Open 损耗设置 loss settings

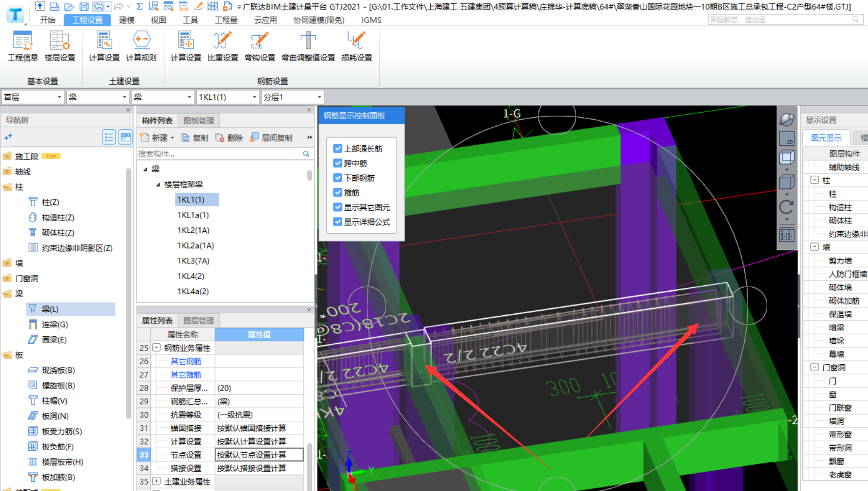click(x=356, y=46)
